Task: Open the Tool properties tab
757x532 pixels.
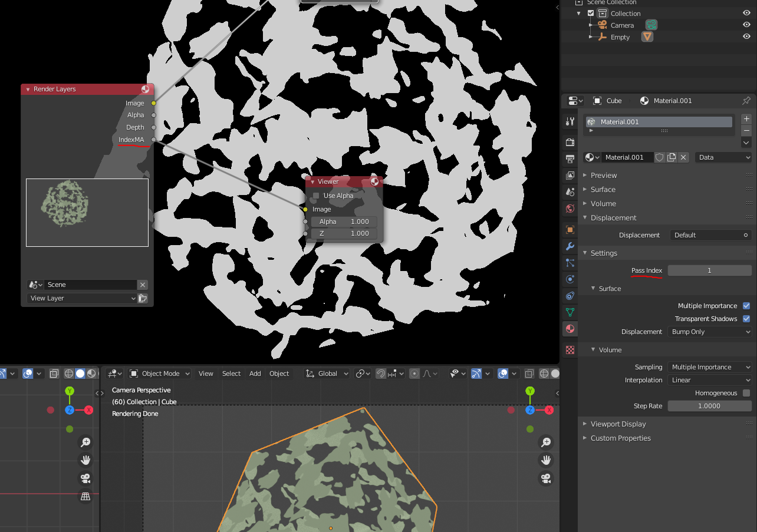Action: (570, 121)
